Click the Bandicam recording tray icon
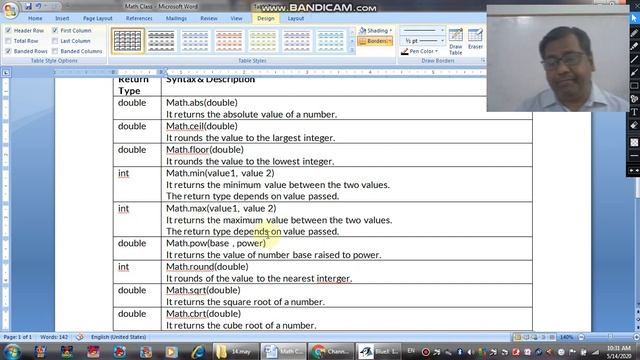 click(425, 351)
